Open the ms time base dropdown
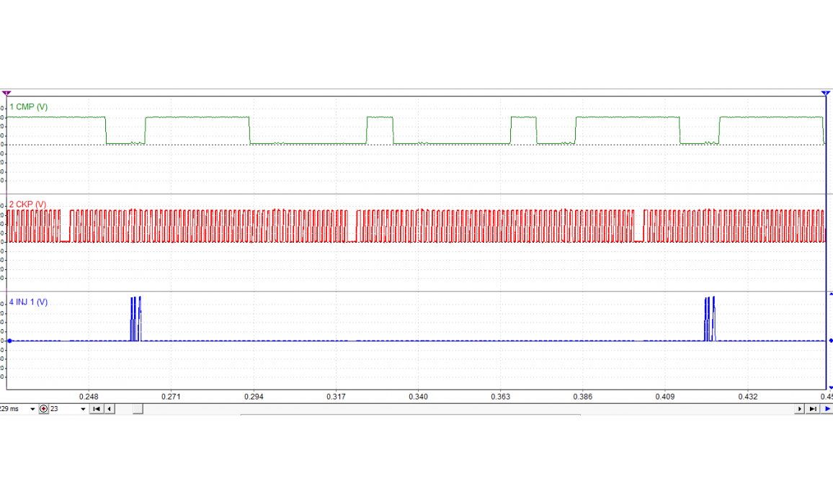833x504 pixels. pyautogui.click(x=32, y=409)
